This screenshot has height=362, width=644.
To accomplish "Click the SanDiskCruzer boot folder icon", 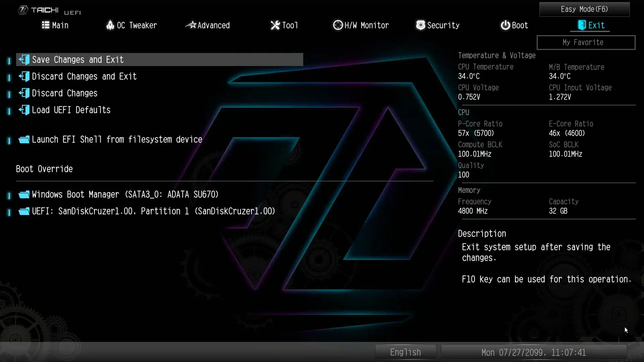I will [24, 211].
